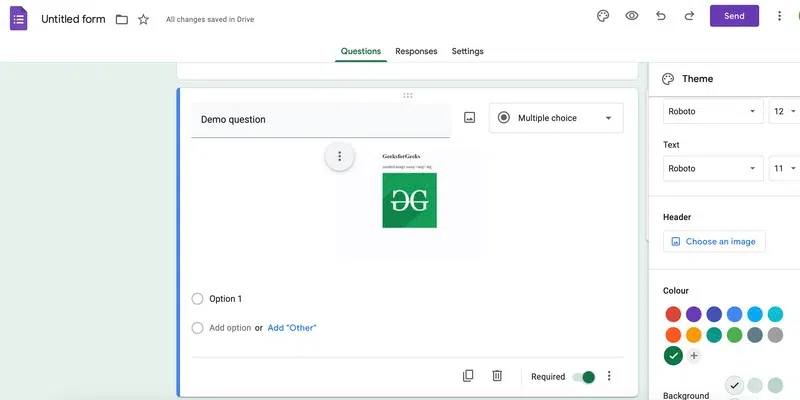The width and height of the screenshot is (800, 400).
Task: Open the customize theme palette icon
Action: click(x=603, y=16)
